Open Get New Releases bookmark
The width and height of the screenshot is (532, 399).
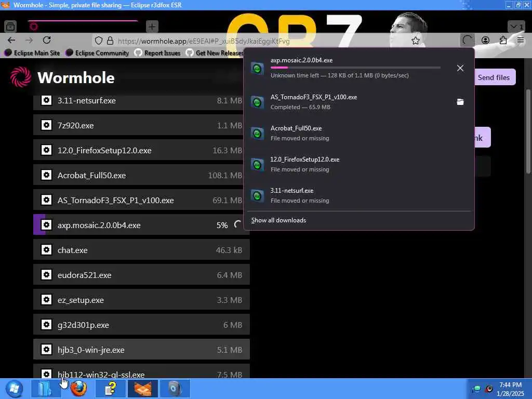[215, 53]
